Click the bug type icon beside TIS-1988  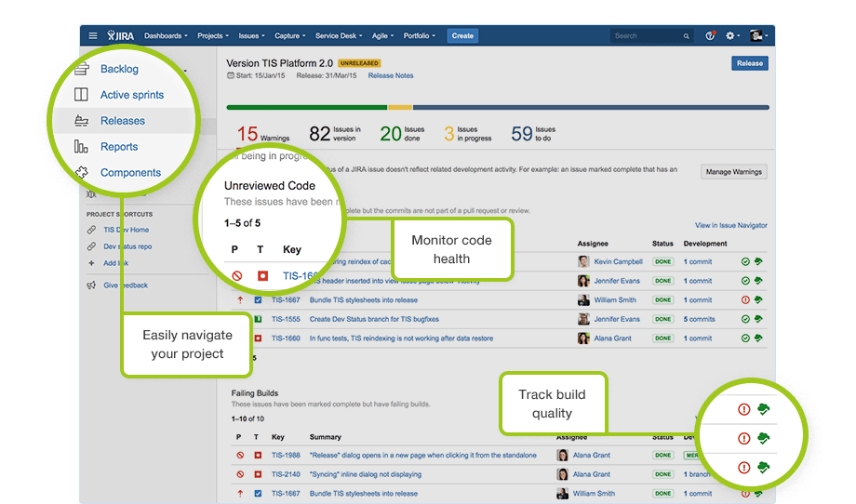[x=258, y=456]
